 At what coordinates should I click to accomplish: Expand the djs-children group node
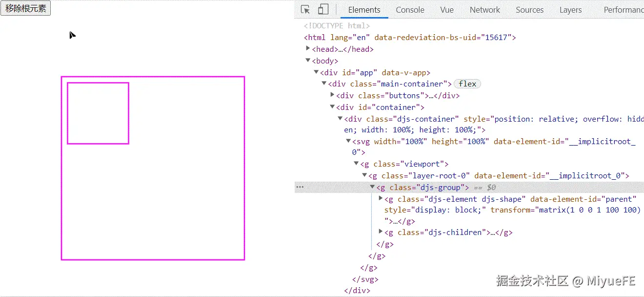coord(381,232)
